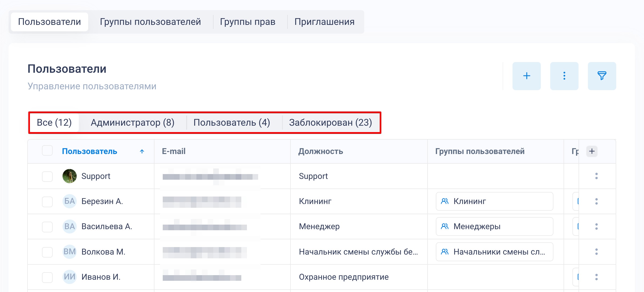Sort by the E-mail column header
This screenshot has height=292, width=644.
(x=174, y=151)
